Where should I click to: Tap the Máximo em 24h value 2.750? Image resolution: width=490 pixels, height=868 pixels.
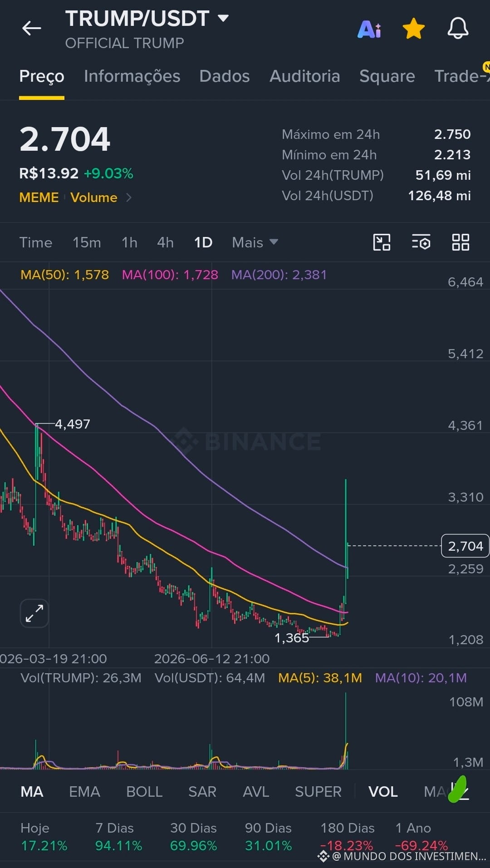452,134
